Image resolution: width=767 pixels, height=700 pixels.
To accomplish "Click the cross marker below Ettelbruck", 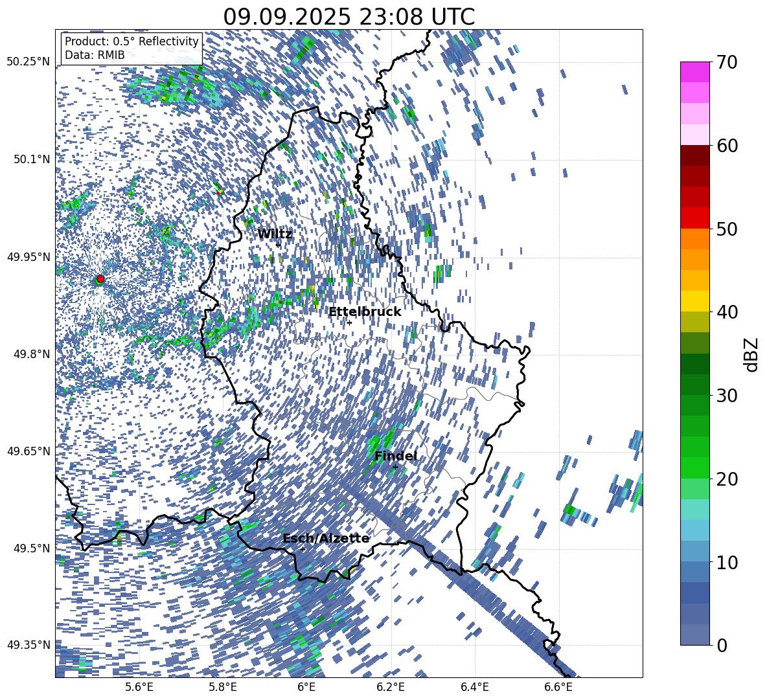I will coord(349,322).
